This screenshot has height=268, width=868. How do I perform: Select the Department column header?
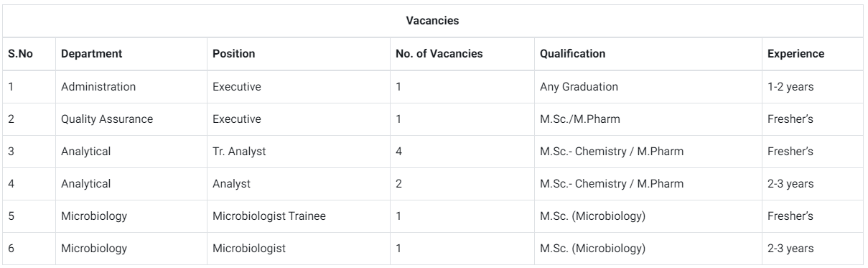(91, 54)
